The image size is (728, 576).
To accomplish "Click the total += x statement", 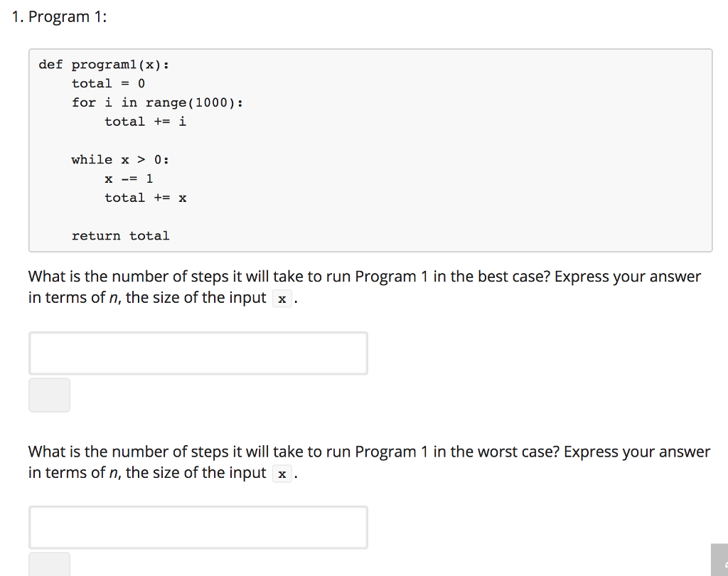I will (x=144, y=198).
